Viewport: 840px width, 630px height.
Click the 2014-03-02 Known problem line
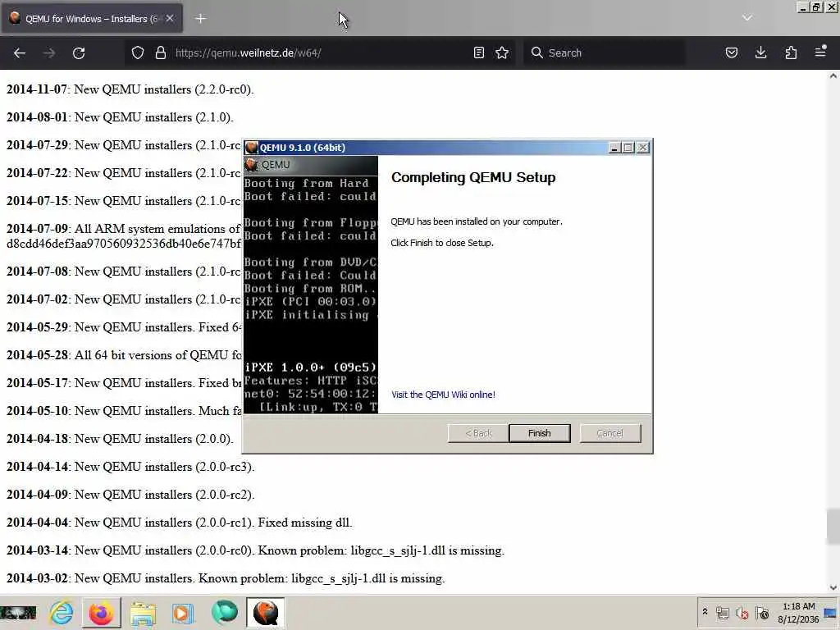click(226, 578)
